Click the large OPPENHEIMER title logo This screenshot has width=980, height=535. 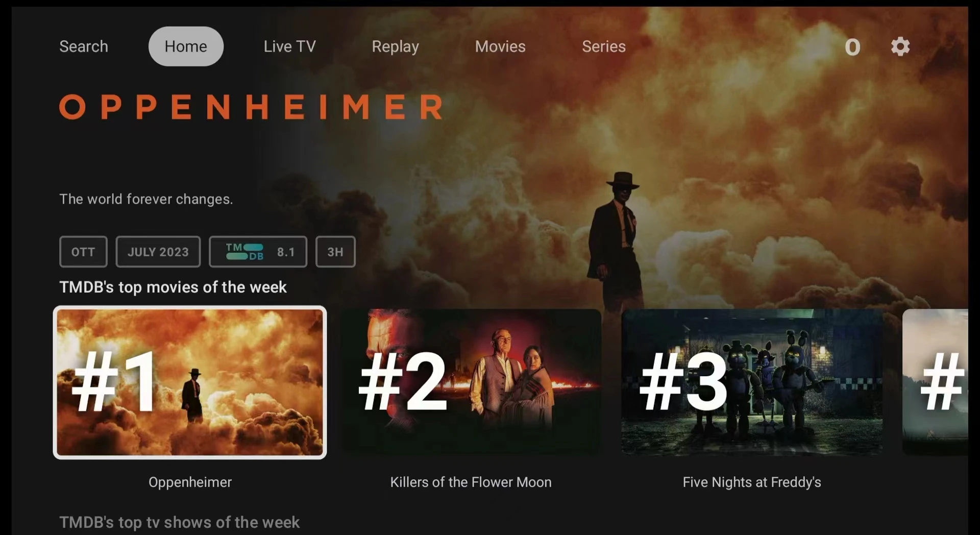[251, 107]
